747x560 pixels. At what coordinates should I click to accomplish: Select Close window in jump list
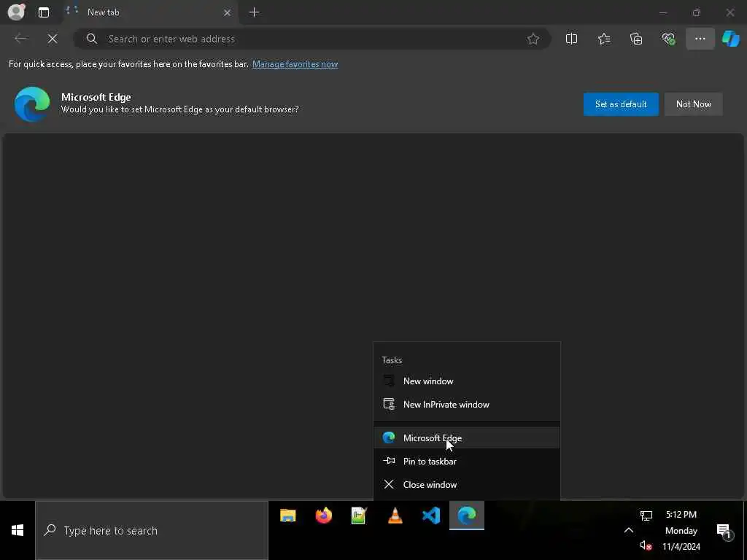pyautogui.click(x=467, y=484)
